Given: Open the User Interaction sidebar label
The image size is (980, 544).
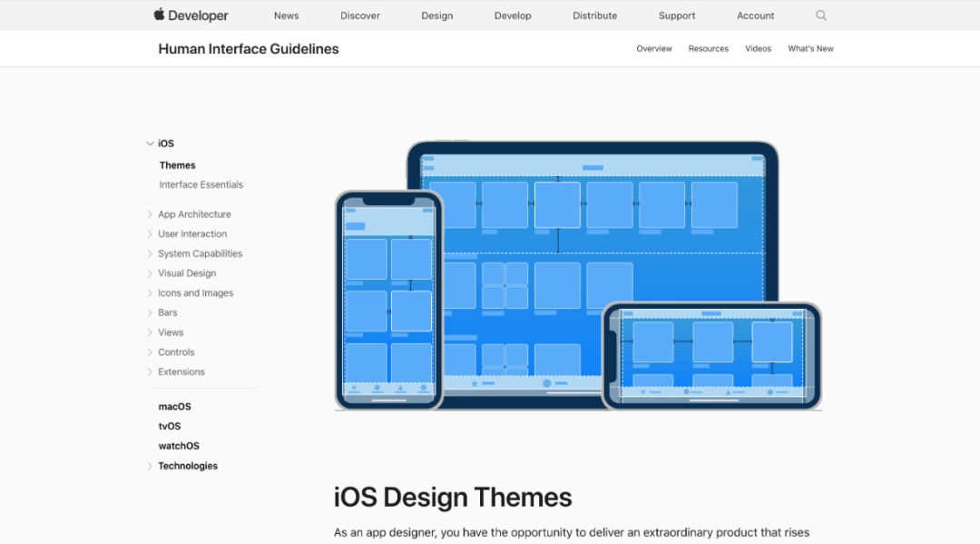Looking at the screenshot, I should [192, 234].
